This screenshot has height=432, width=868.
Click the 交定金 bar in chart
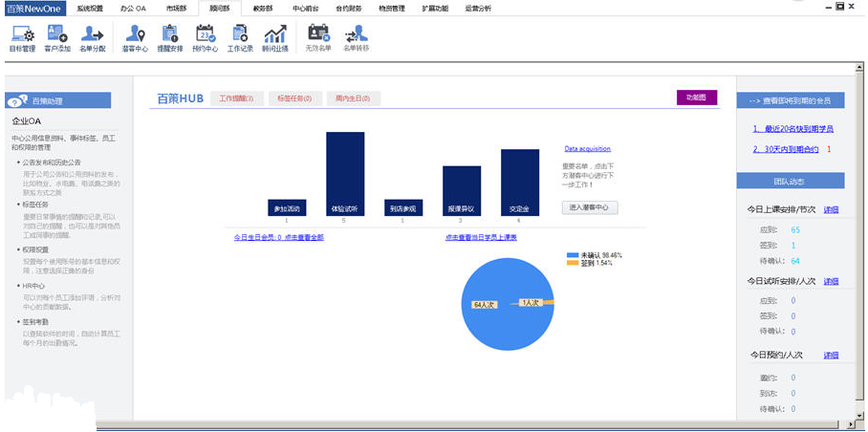(520, 183)
